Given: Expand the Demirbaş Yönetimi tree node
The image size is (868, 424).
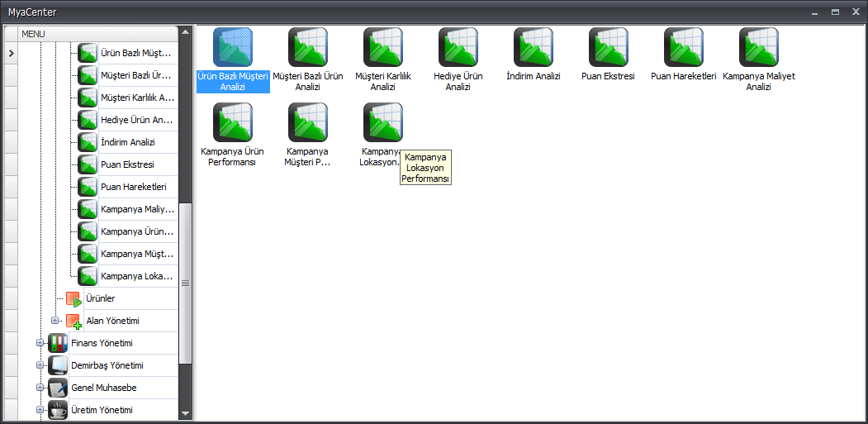Looking at the screenshot, I should point(40,364).
